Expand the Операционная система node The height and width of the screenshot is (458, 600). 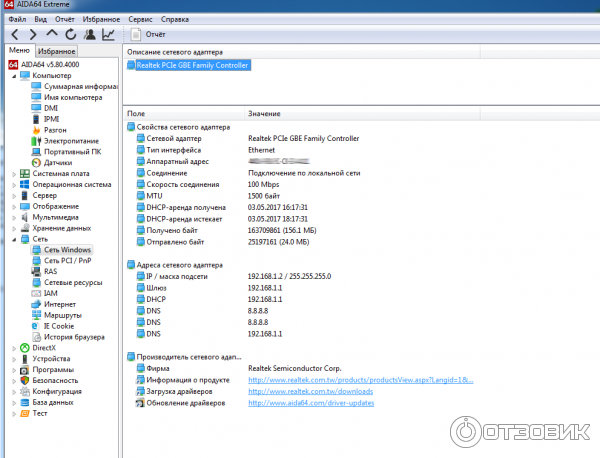click(14, 185)
